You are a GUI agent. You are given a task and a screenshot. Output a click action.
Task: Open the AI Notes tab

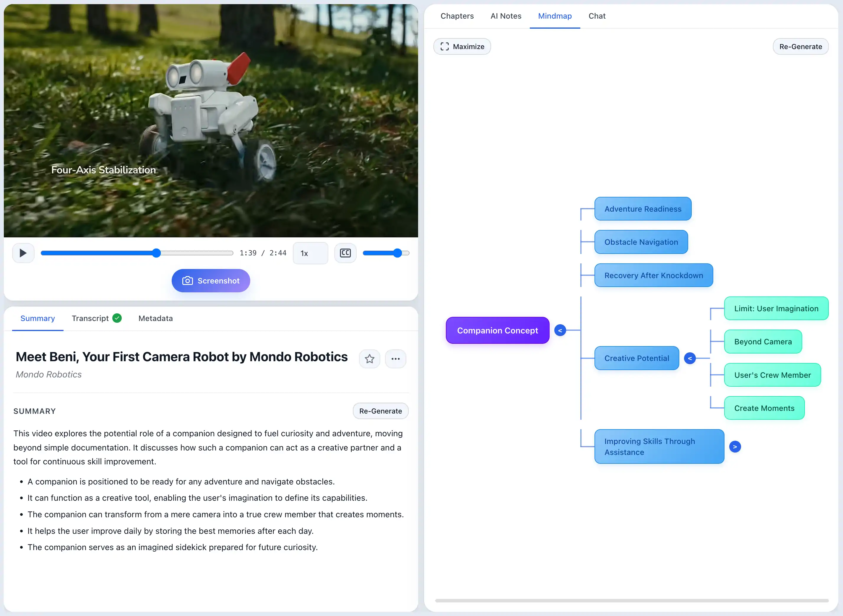[506, 16]
